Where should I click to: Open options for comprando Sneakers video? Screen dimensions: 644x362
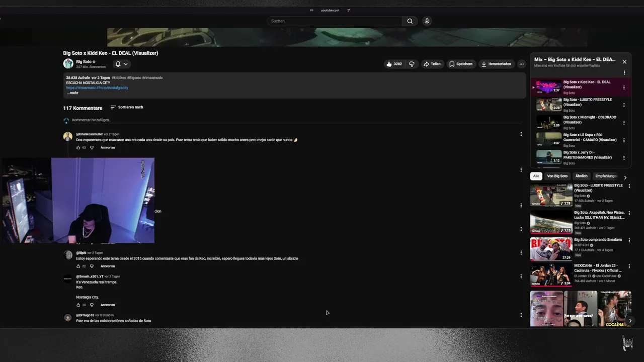(x=629, y=240)
